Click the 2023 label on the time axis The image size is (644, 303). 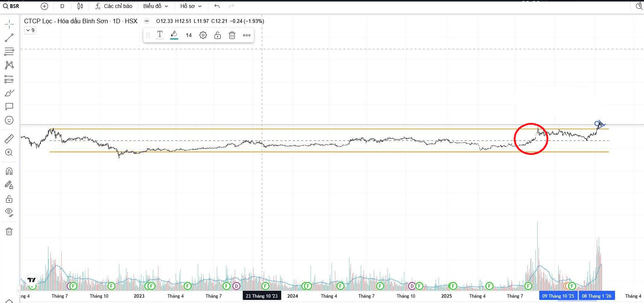click(x=139, y=296)
